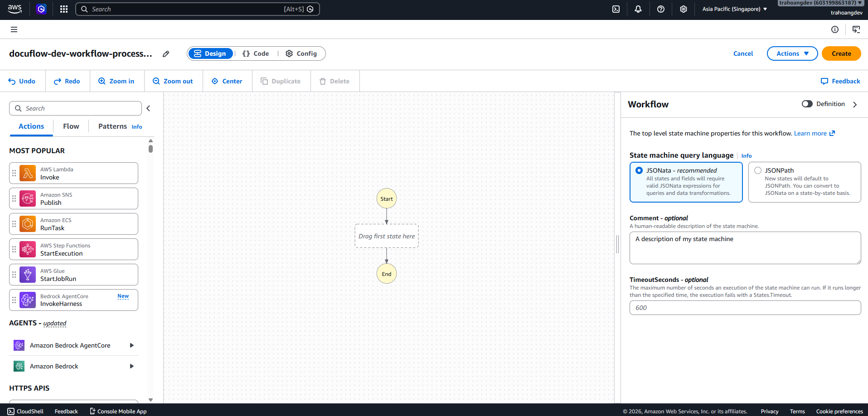Edit the state machine name pencil icon
Viewport: 868px width, 416px height.
click(166, 54)
